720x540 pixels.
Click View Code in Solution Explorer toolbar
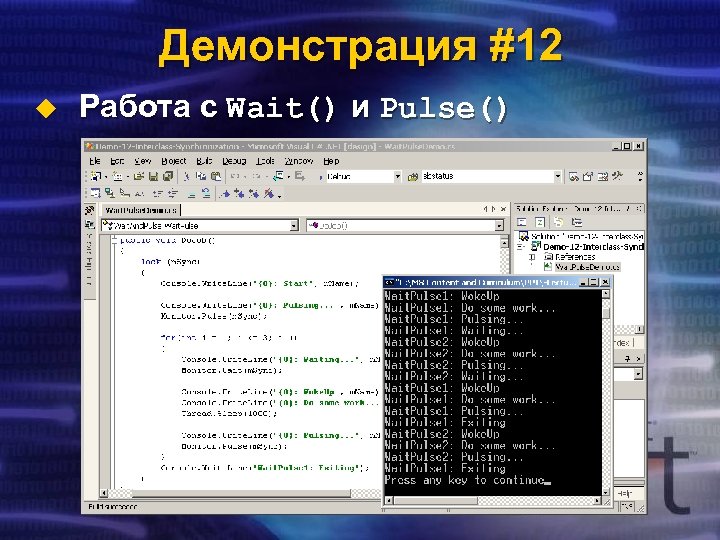[x=522, y=223]
